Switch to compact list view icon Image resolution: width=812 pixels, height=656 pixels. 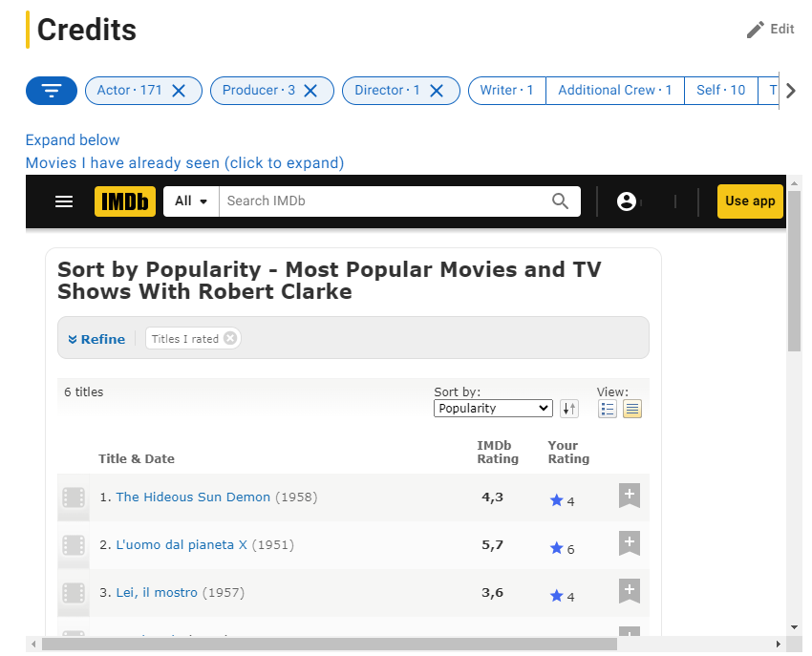(x=632, y=409)
